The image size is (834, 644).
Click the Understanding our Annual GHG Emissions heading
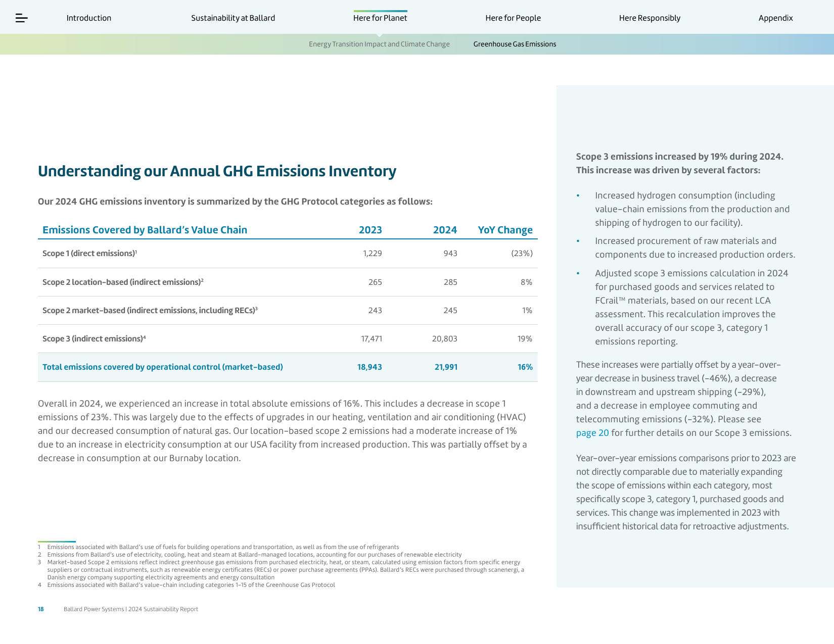(x=217, y=171)
